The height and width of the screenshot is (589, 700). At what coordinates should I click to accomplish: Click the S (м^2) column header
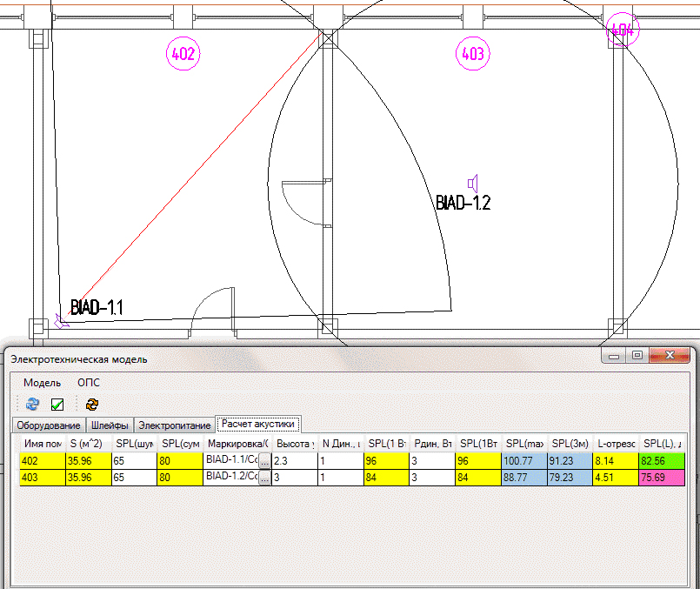click(x=89, y=444)
